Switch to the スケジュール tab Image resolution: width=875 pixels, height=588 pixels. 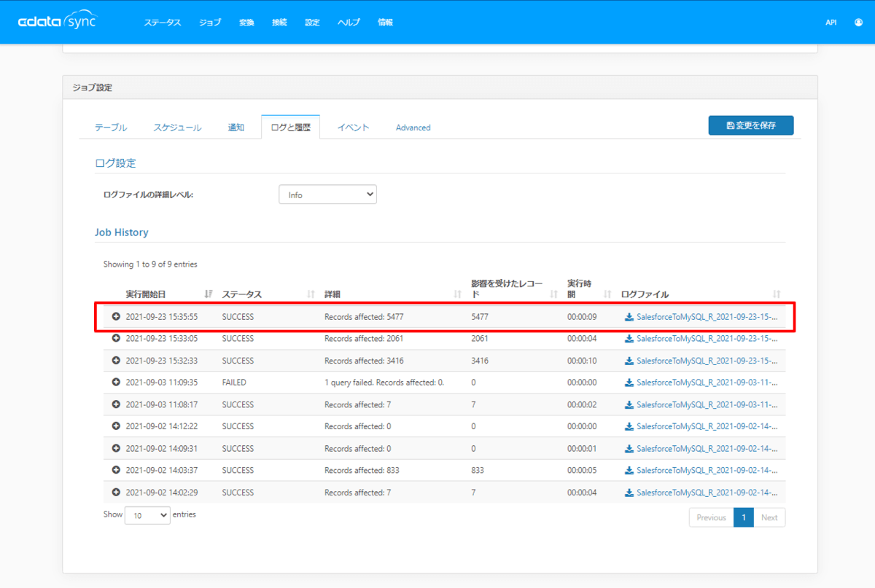(x=177, y=128)
